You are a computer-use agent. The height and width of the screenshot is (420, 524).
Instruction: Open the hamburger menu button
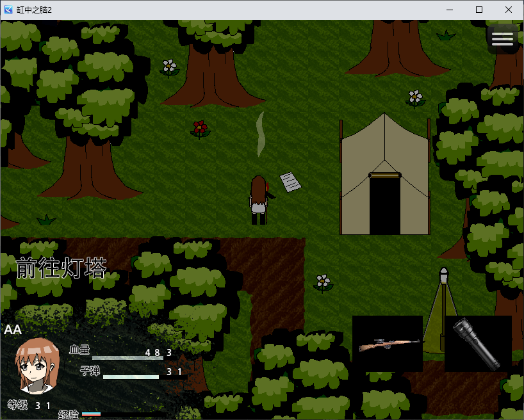[x=502, y=39]
